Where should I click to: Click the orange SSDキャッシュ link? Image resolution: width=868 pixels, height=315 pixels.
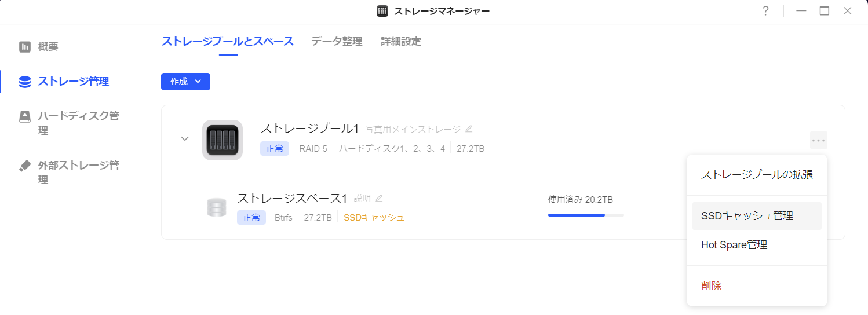click(x=374, y=218)
